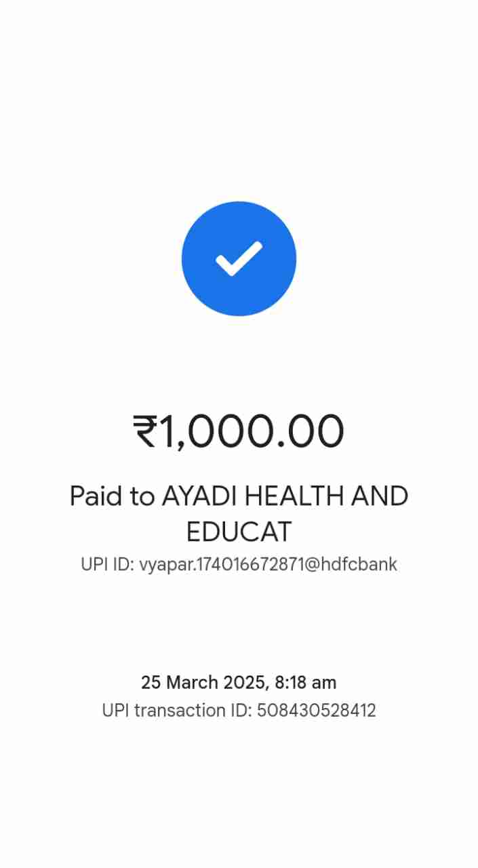Screen dimensions: 478x868
Task: Tap the blue payment success circle
Action: tap(239, 258)
